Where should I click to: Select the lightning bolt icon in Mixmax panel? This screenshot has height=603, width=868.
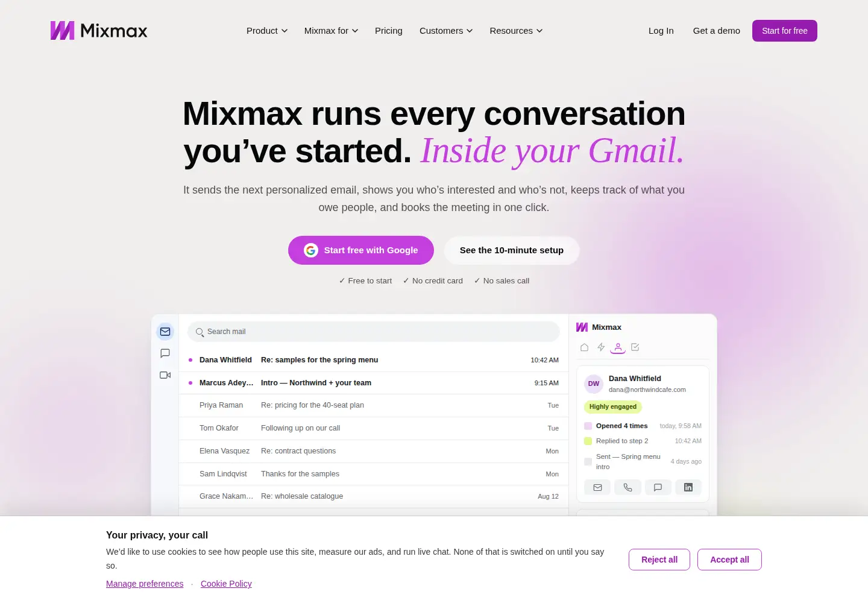(601, 347)
